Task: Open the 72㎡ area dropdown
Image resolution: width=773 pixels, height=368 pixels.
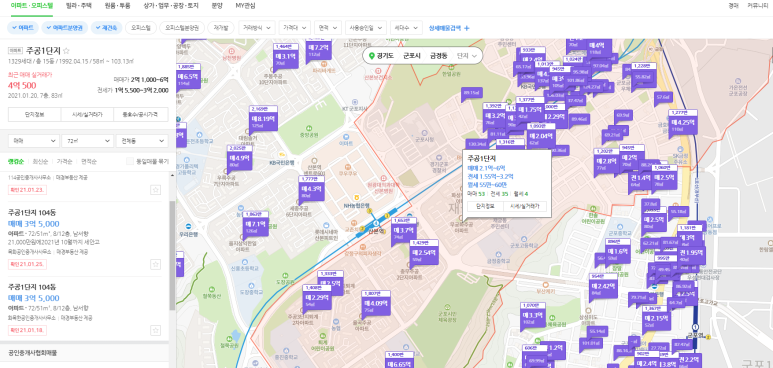Action: [x=88, y=141]
